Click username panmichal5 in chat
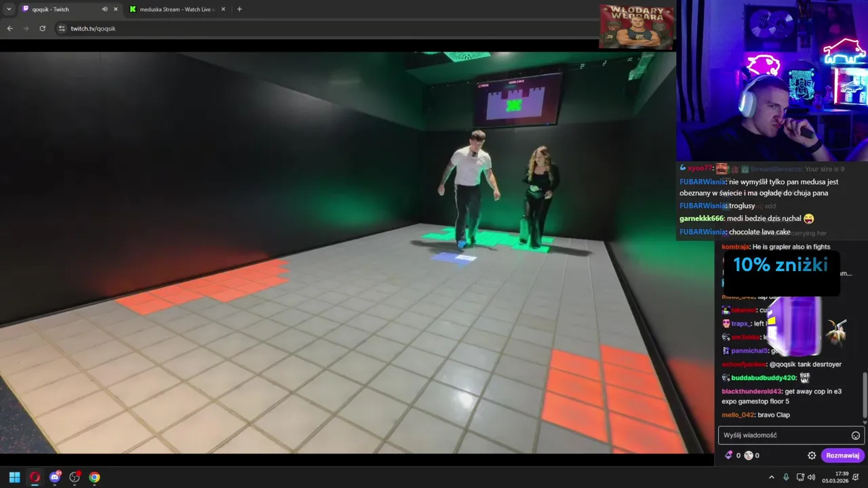868x488 pixels. [x=749, y=351]
